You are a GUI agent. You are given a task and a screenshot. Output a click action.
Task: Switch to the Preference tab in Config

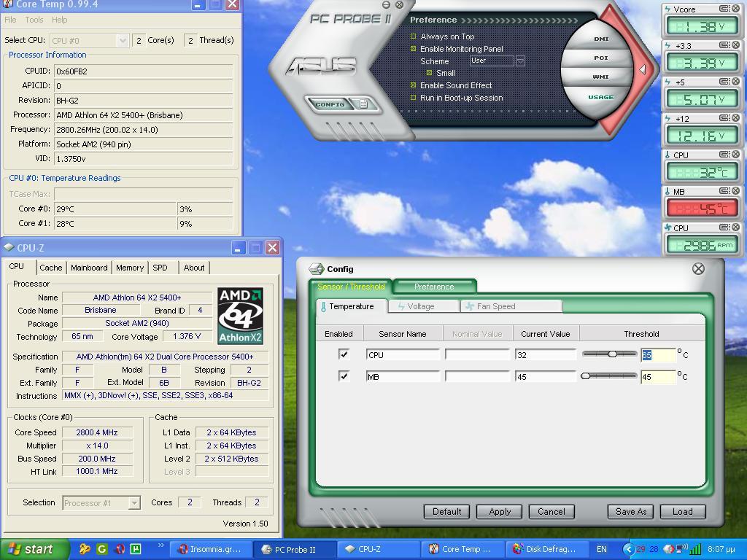[x=434, y=286]
